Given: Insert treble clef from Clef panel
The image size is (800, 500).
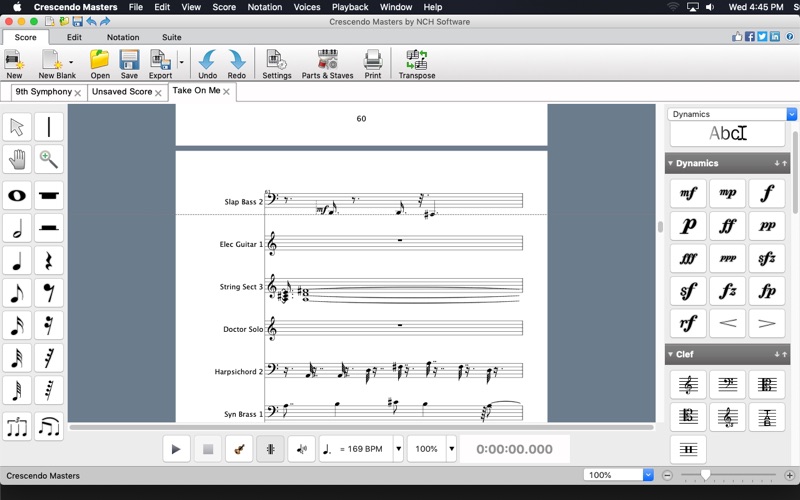Looking at the screenshot, I should point(688,385).
